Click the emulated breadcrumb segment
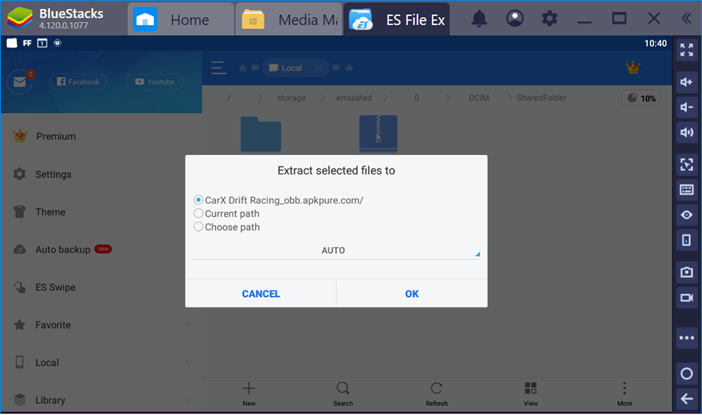 [x=354, y=98]
